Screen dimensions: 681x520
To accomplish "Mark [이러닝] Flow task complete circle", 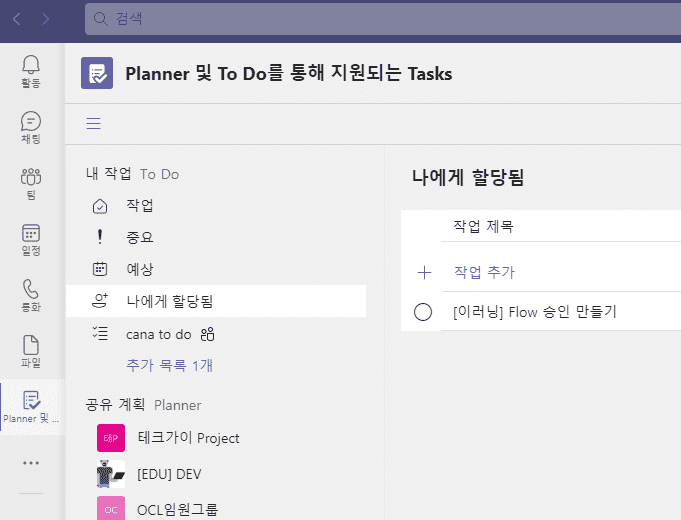I will (423, 312).
